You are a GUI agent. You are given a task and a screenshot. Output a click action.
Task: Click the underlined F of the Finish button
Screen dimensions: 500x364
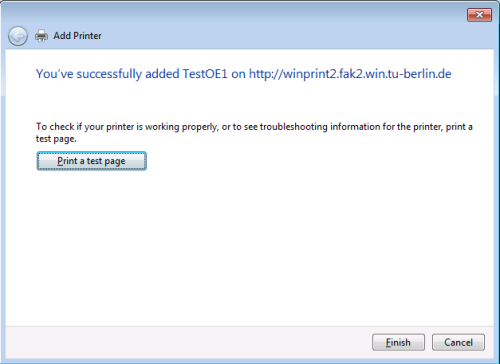point(388,342)
